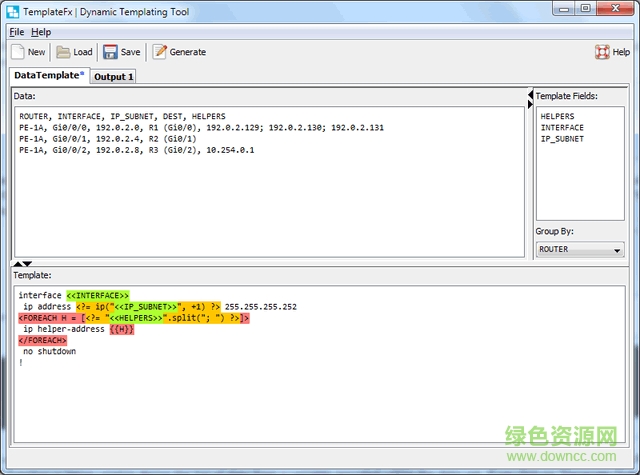Click right-pointing arrow on vertical splitter
This screenshot has width=640, height=475.
[x=530, y=104]
